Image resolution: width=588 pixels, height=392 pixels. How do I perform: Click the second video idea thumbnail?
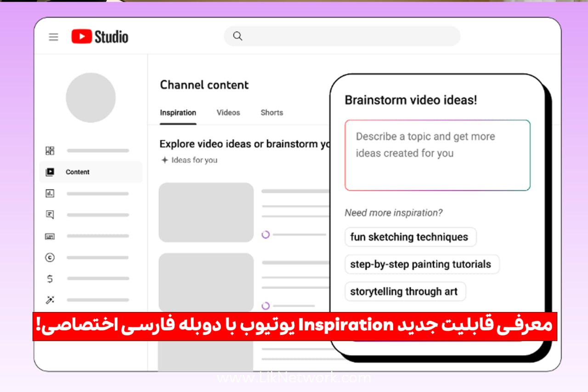point(206,283)
